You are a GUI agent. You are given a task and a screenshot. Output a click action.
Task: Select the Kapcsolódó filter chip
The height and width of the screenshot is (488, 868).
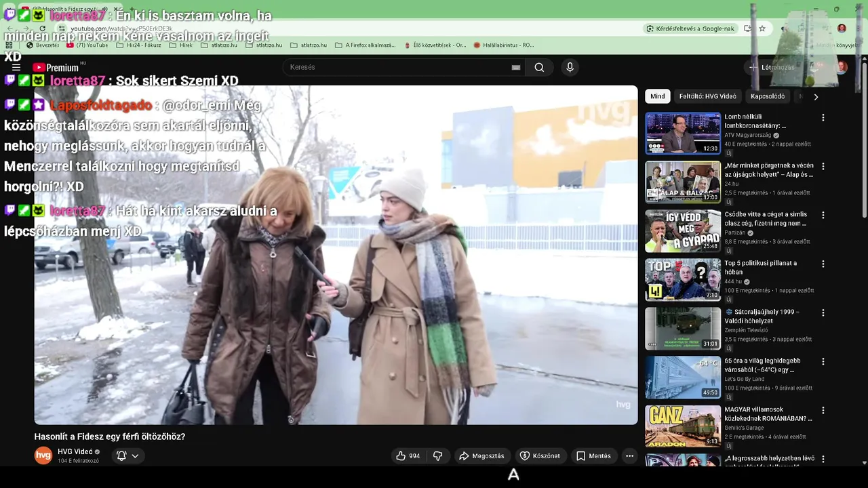click(768, 96)
